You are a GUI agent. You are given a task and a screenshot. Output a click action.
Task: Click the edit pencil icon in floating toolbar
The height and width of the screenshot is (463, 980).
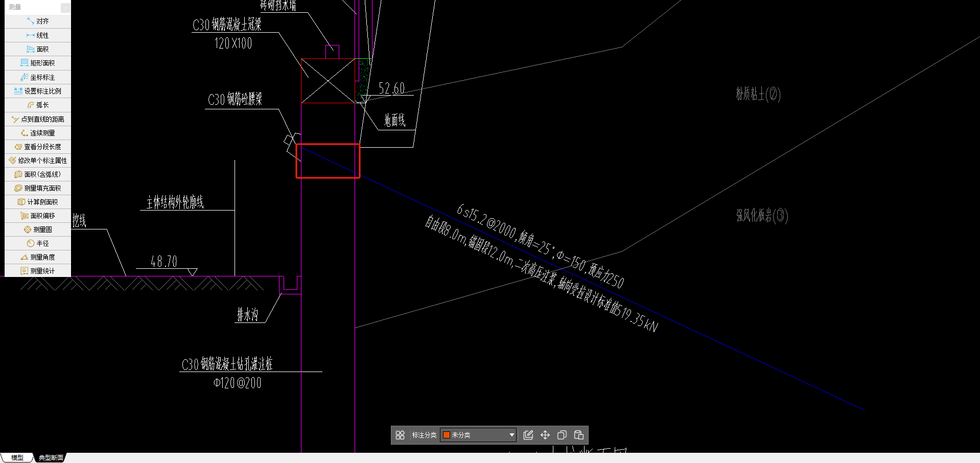coord(528,435)
